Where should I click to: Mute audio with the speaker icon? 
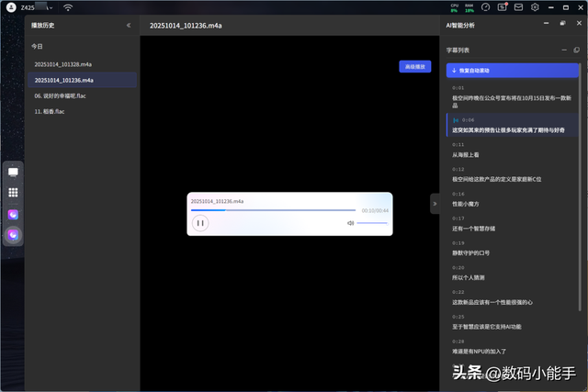tap(350, 223)
